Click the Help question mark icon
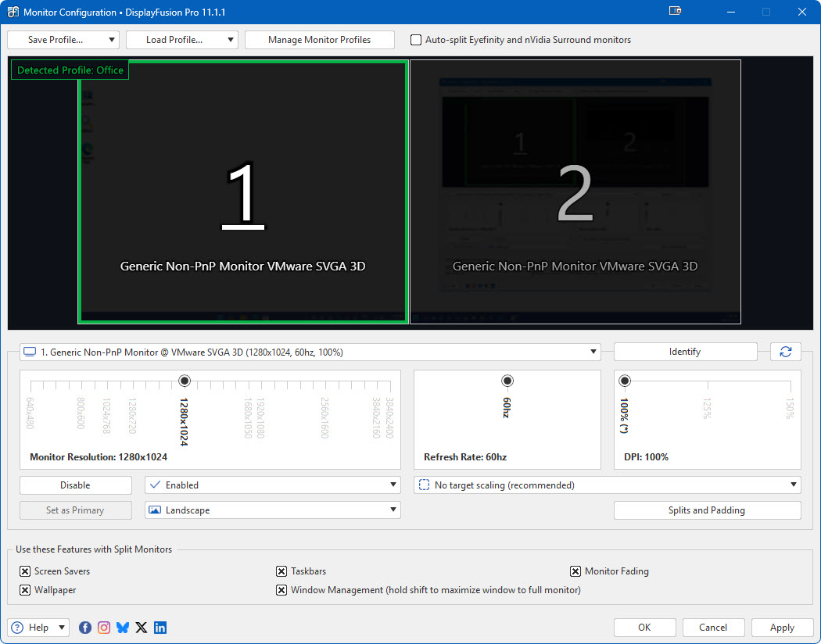This screenshot has width=821, height=644. coord(17,628)
